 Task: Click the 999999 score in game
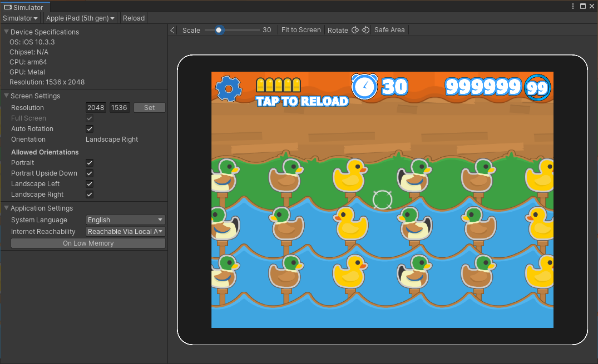point(483,87)
